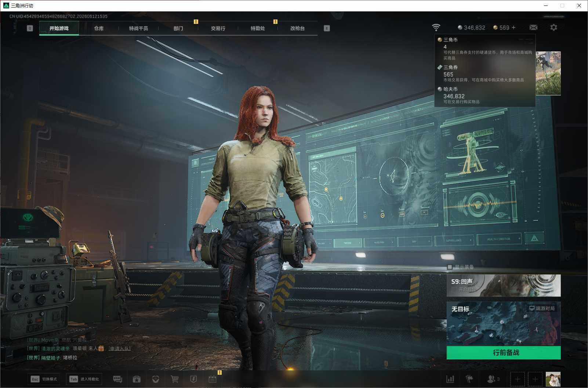
Task: Click the diamond-in-hand icon in bottom bar
Action: 156,379
